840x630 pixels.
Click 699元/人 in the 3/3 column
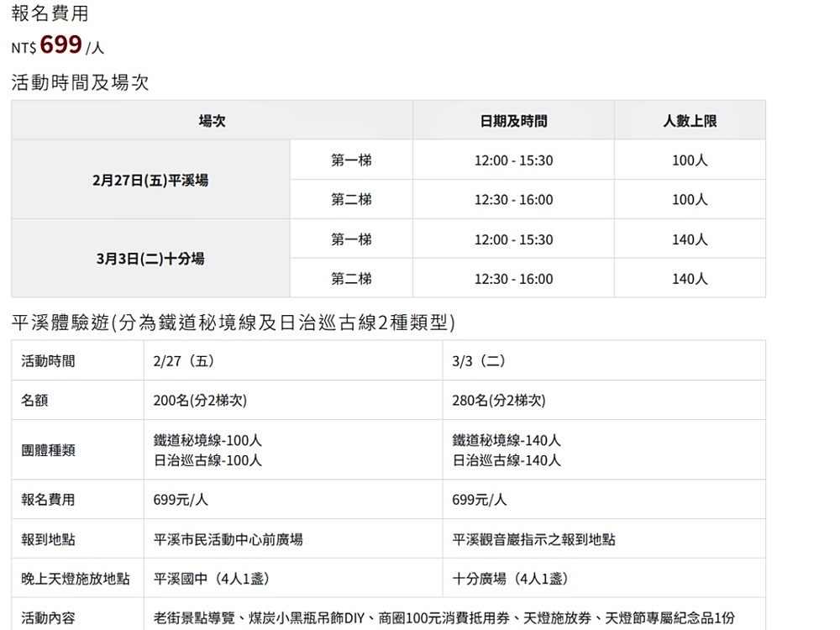pos(479,499)
